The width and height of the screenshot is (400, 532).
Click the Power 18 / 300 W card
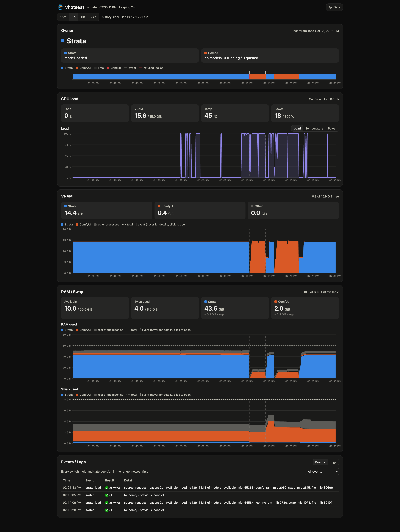[305, 113]
